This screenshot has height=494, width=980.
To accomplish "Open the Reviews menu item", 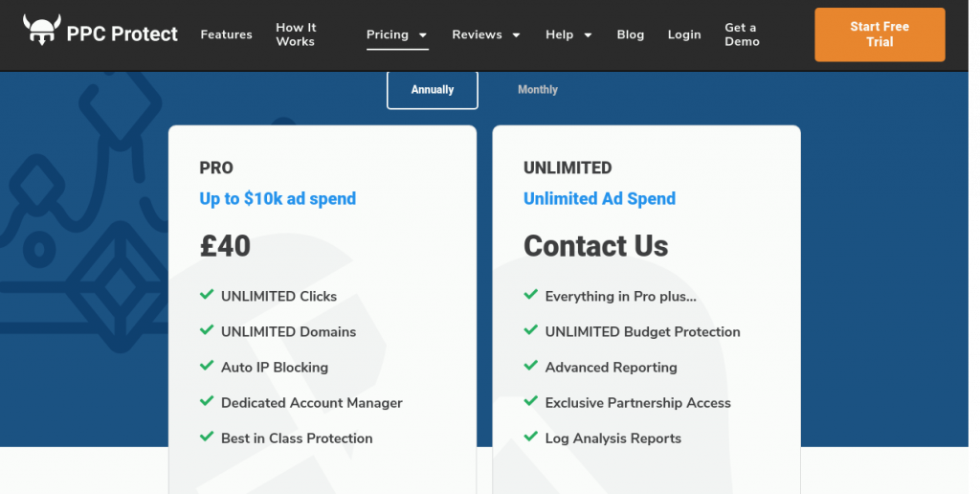I will click(x=477, y=35).
